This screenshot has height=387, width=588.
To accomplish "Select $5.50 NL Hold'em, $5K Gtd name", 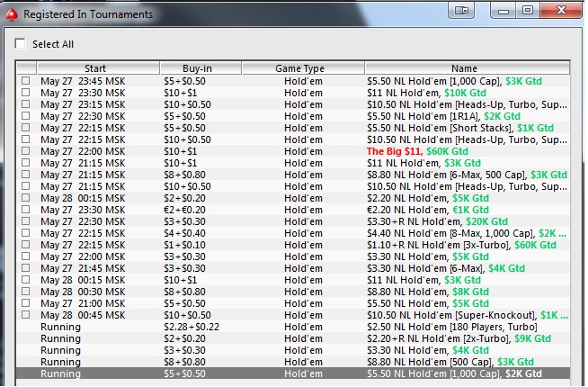I will pyautogui.click(x=428, y=303).
